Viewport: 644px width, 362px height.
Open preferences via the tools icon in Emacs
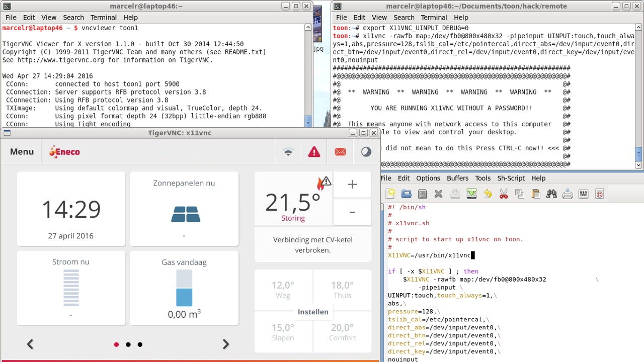584,194
